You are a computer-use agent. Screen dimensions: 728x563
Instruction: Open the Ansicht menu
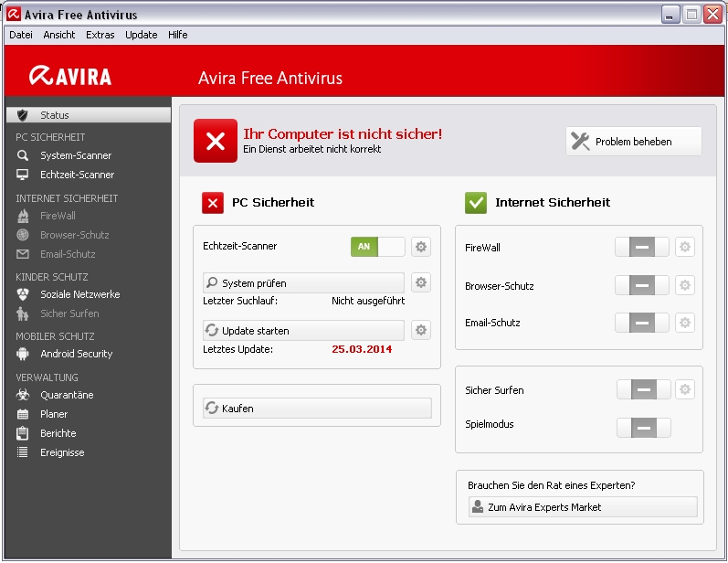tap(59, 35)
